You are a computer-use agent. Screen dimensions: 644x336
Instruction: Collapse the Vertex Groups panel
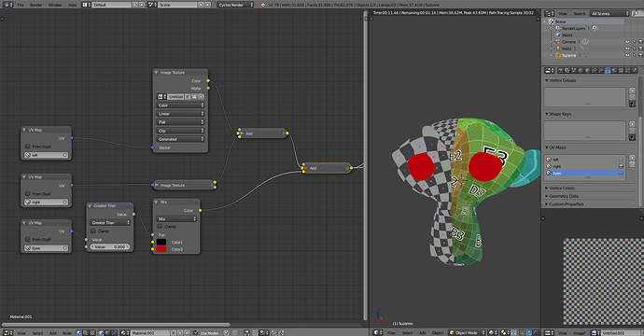click(547, 80)
